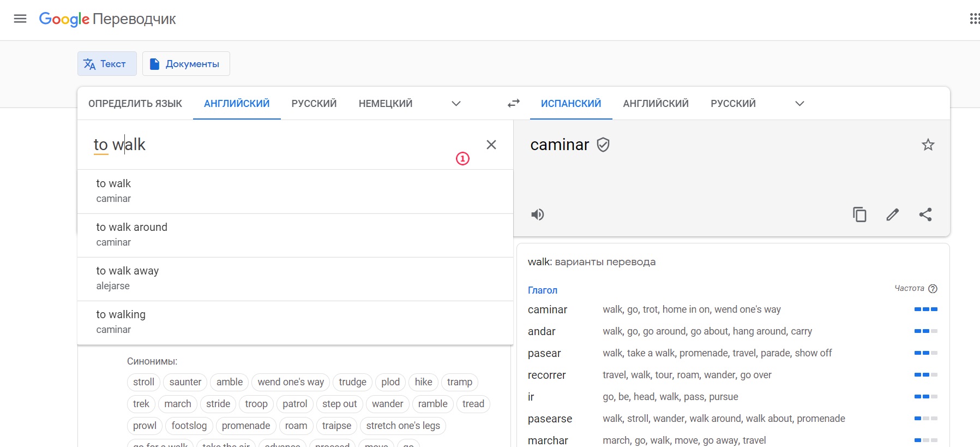980x447 pixels.
Task: Copy the translation to clipboard
Action: tap(859, 214)
